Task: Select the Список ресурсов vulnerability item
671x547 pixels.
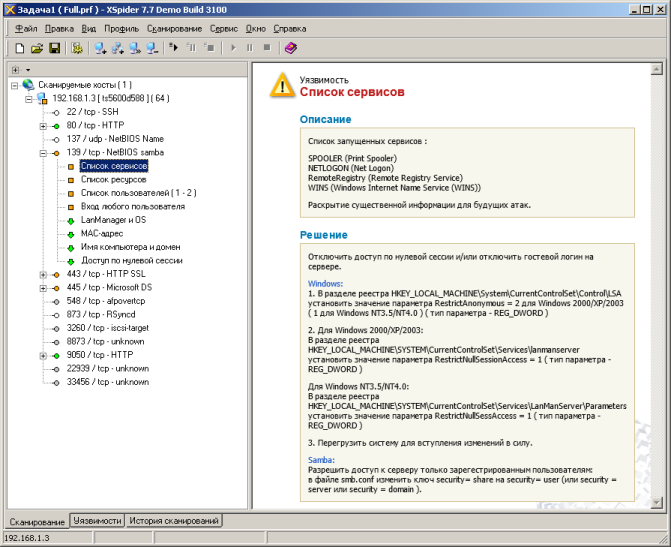Action: tap(113, 179)
